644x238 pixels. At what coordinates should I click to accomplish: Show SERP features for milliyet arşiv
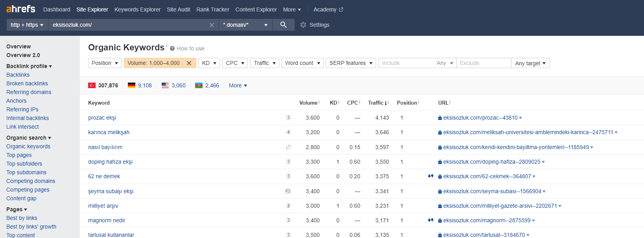(288, 206)
